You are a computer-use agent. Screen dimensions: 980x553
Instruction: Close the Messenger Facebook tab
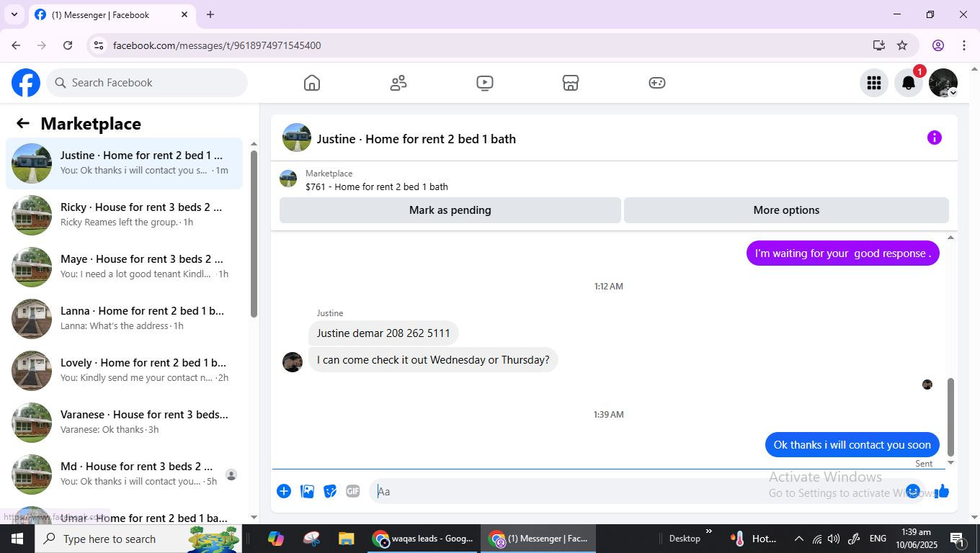184,14
